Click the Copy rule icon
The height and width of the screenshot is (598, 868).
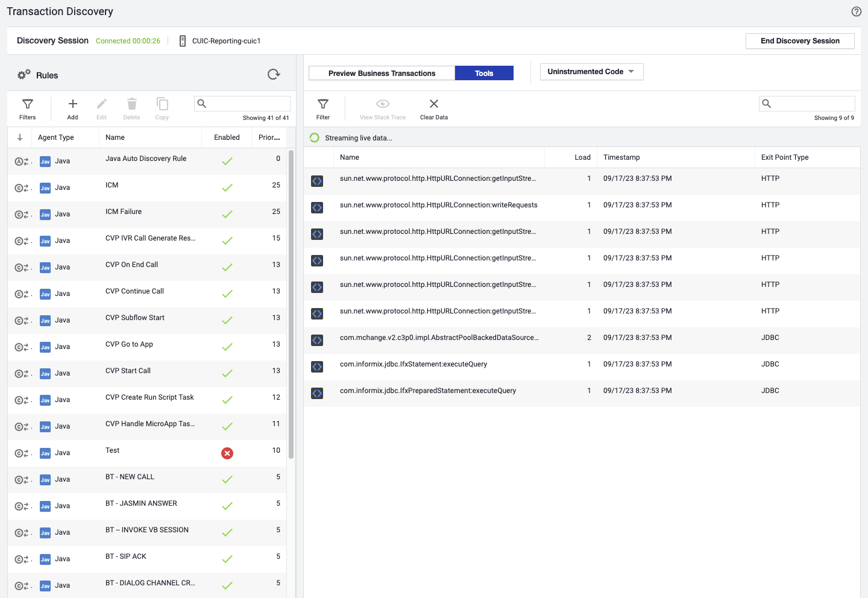coord(162,104)
